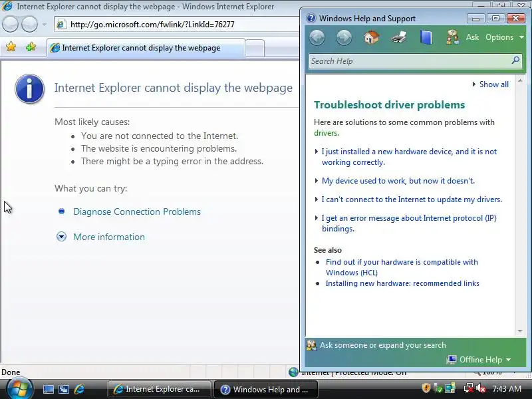
Task: Click 'Troubleshoot driver problems' heading
Action: coord(389,105)
